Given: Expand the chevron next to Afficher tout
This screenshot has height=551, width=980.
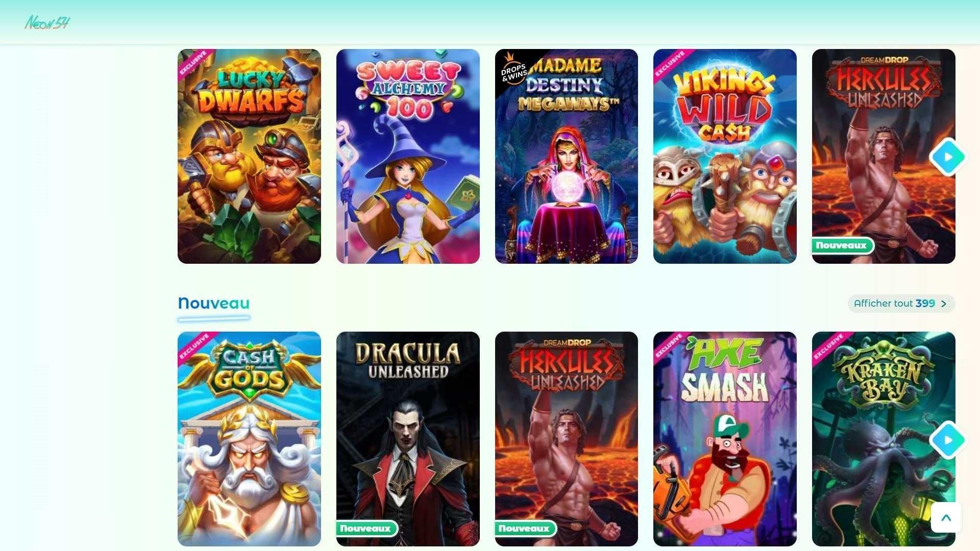Looking at the screenshot, I should coord(944,304).
